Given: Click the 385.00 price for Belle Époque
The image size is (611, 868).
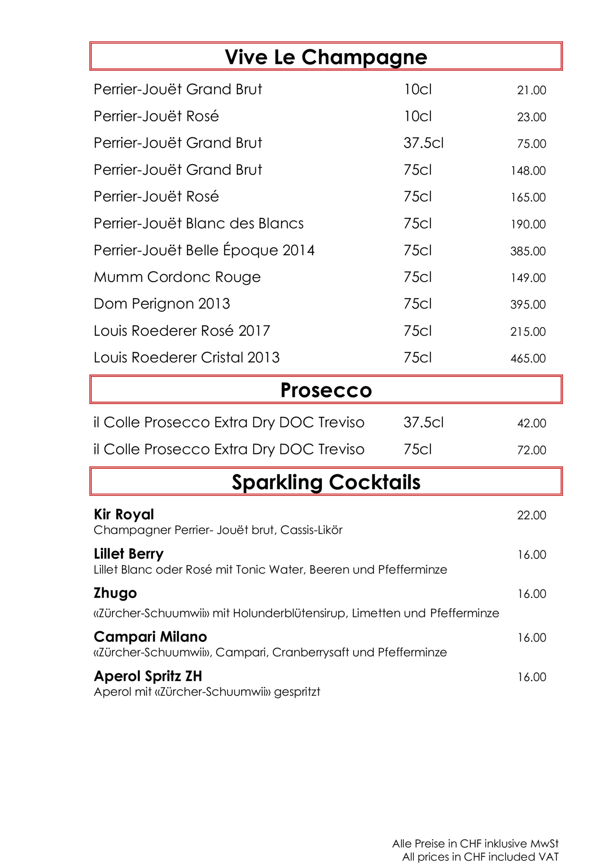Looking at the screenshot, I should pos(528,251).
